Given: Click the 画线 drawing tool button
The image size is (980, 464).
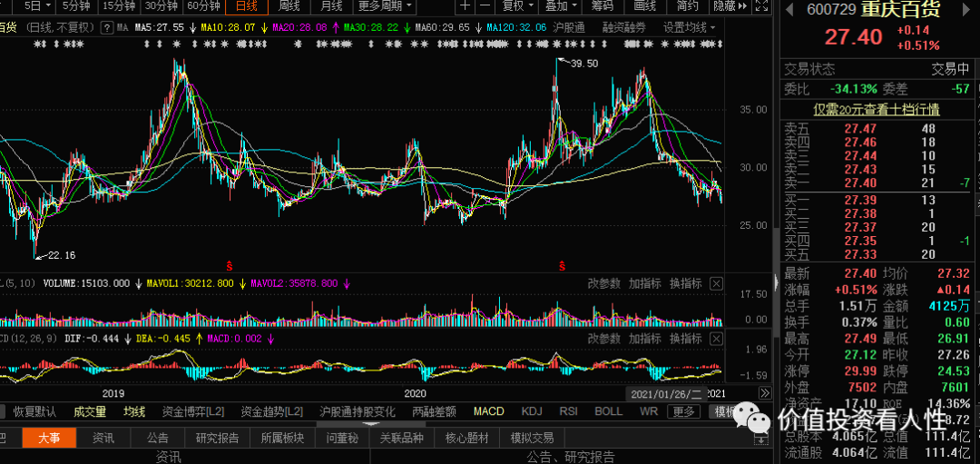Looking at the screenshot, I should tap(645, 6).
